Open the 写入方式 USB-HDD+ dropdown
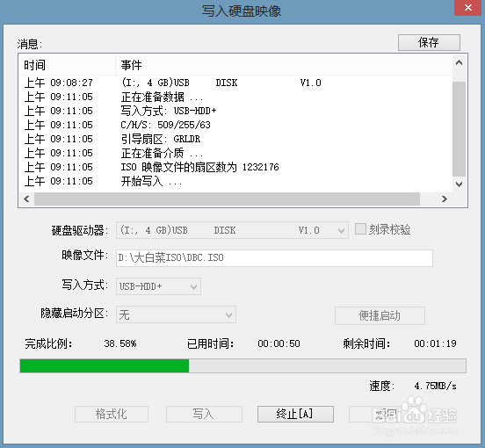 (x=158, y=286)
